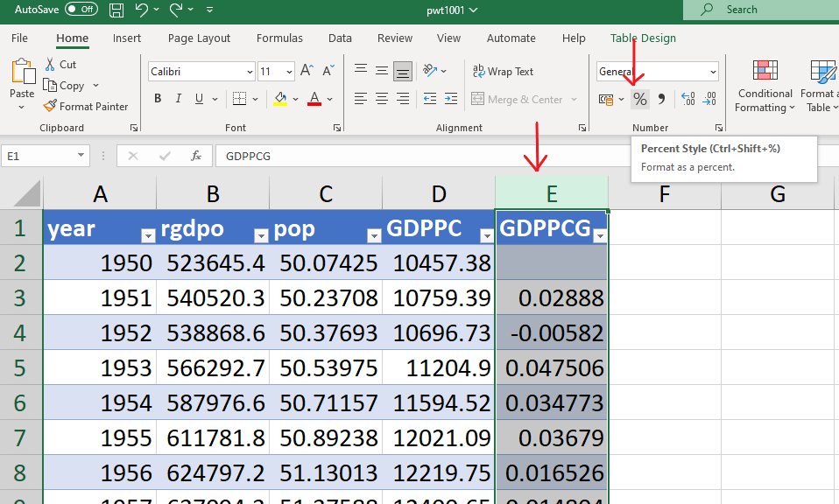The image size is (839, 504).
Task: Click the Percent Style button
Action: tap(640, 100)
